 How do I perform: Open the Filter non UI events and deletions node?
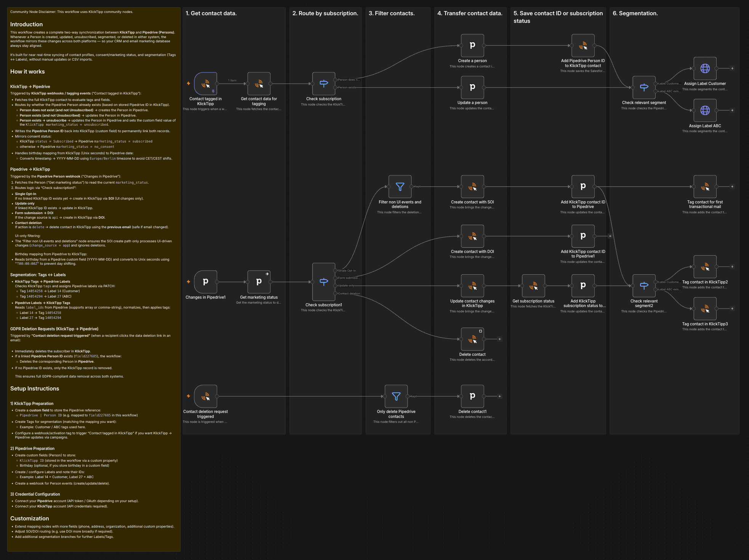tap(399, 187)
